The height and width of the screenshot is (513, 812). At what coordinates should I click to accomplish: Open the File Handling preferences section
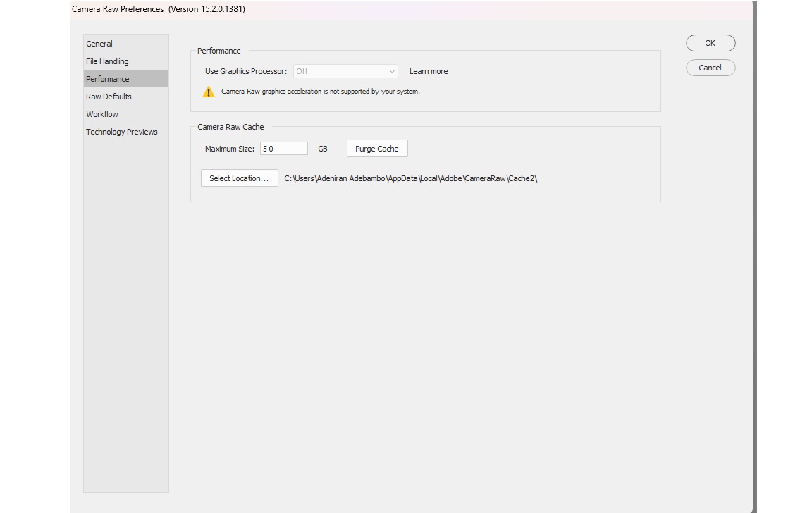coord(107,61)
